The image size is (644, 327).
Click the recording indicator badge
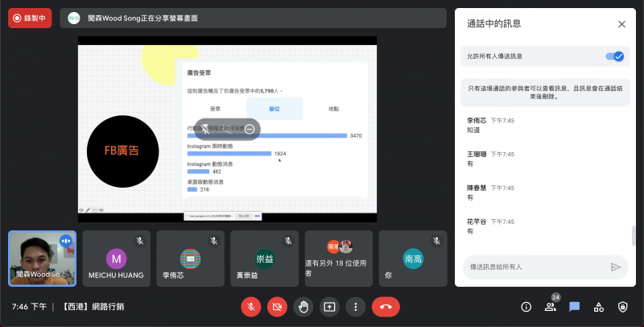30,18
